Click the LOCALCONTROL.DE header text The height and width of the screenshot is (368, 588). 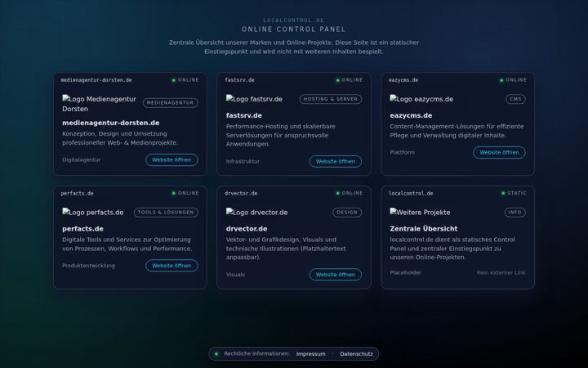(x=294, y=20)
